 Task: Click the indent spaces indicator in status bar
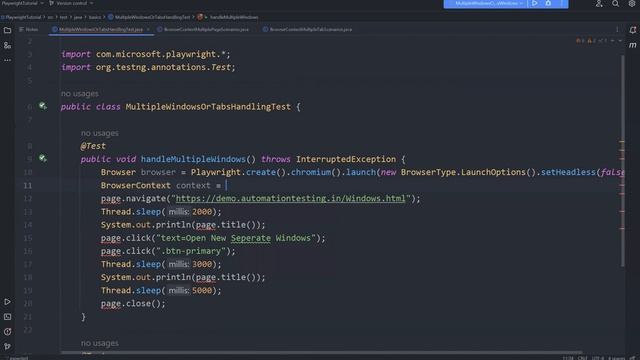pyautogui.click(x=616, y=358)
